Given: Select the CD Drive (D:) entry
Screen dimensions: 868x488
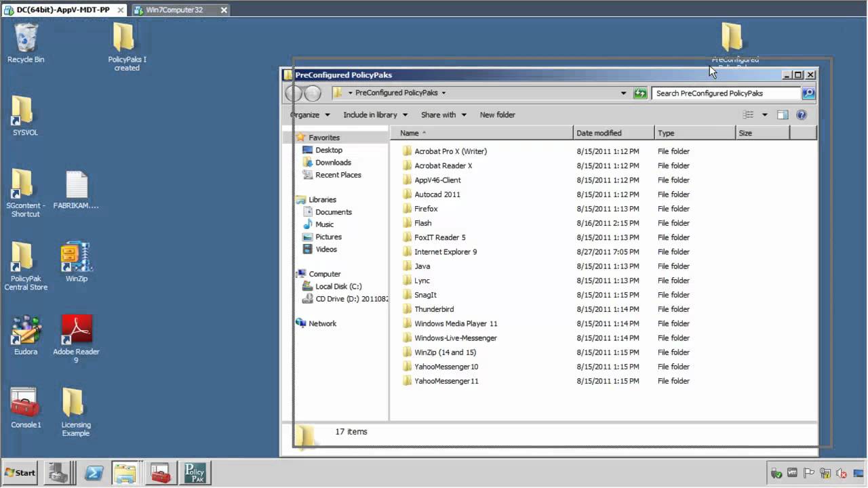Looking at the screenshot, I should pos(344,299).
